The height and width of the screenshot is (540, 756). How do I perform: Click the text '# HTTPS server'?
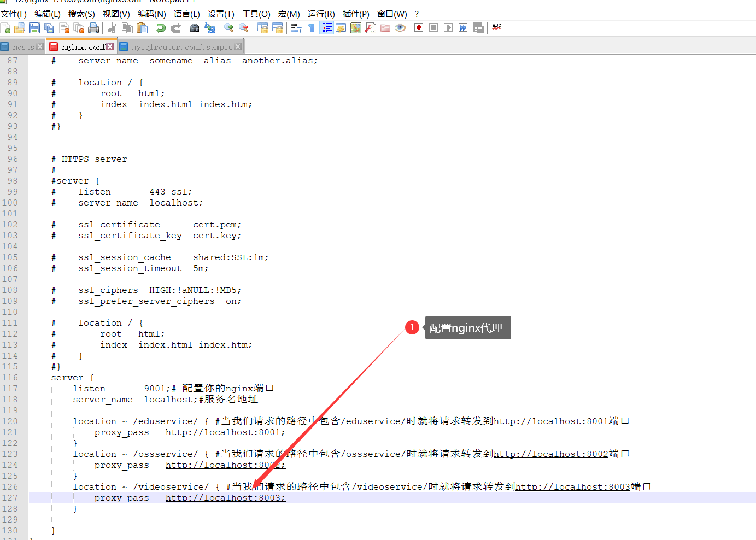point(89,159)
